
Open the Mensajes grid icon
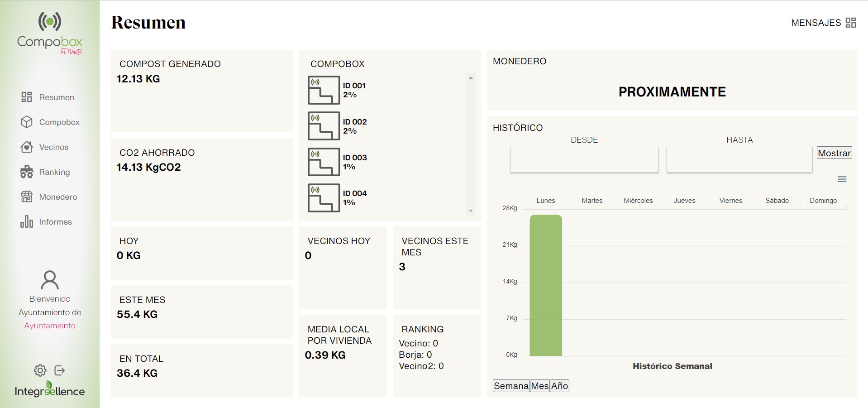pos(851,23)
